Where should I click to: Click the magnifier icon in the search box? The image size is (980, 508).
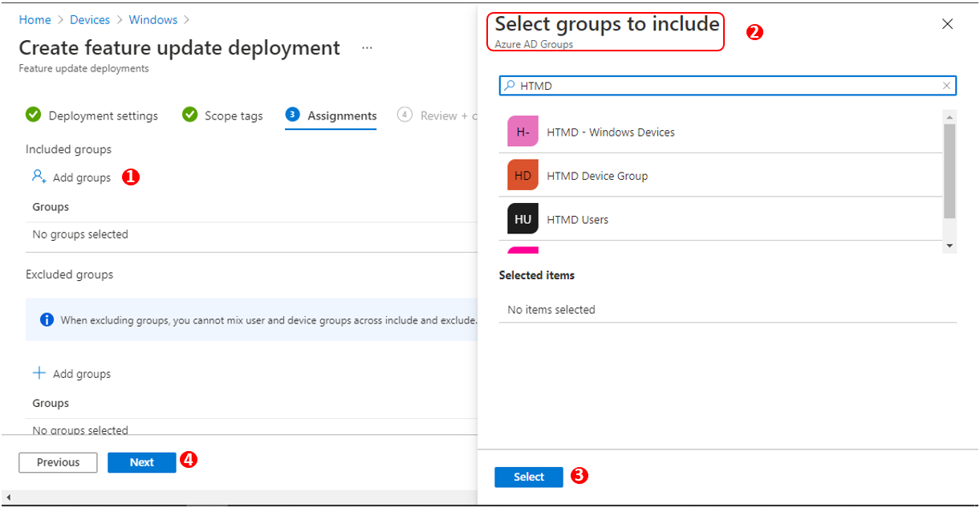pyautogui.click(x=509, y=86)
